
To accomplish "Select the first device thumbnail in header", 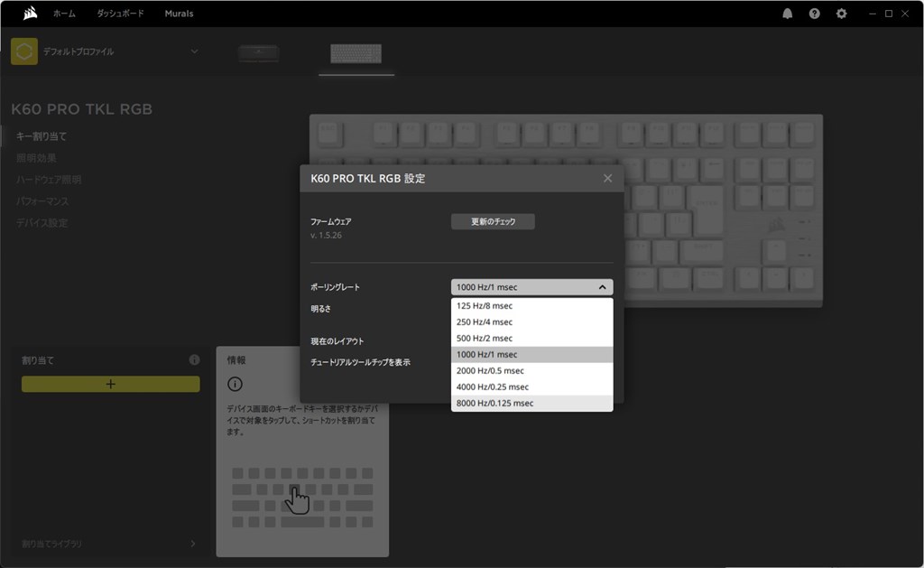I will [x=259, y=53].
